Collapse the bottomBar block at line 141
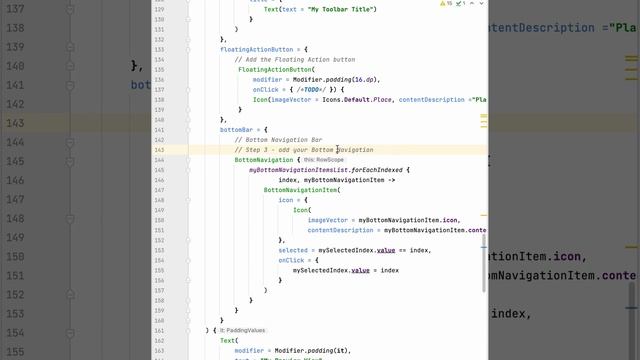640x360 pixels. (188, 130)
